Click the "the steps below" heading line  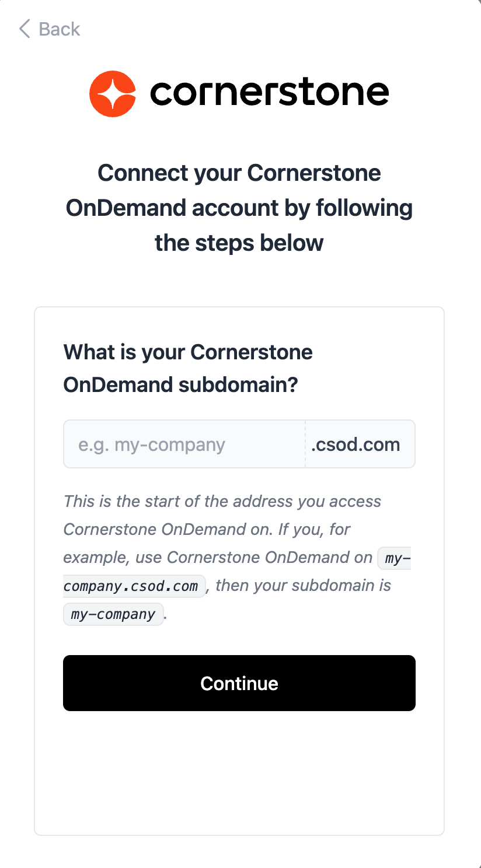[x=239, y=242]
